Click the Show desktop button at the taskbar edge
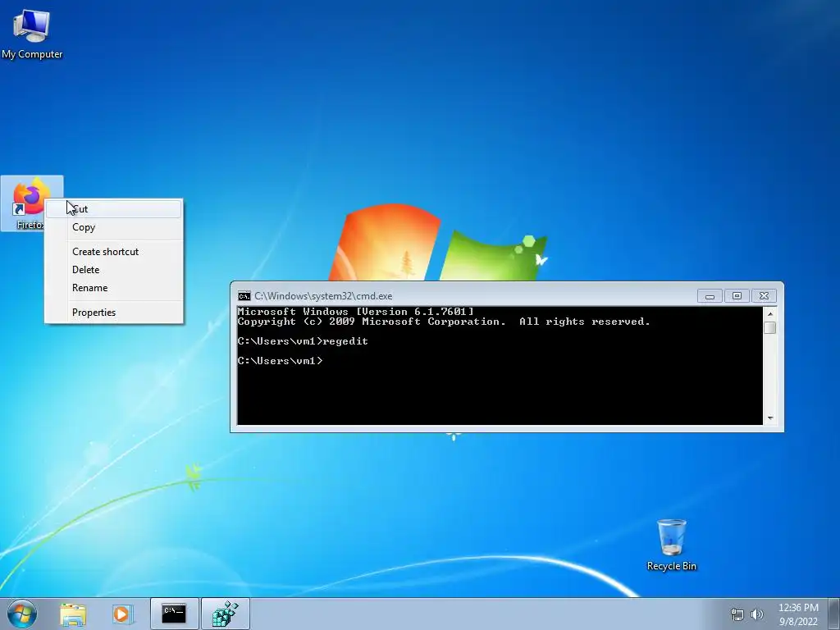The width and height of the screenshot is (840, 630). click(x=834, y=614)
